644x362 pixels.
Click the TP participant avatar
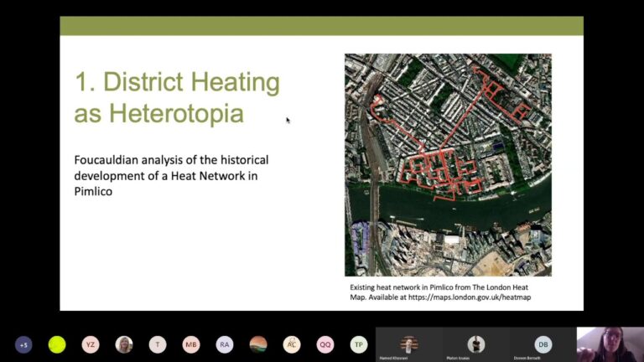[359, 344]
